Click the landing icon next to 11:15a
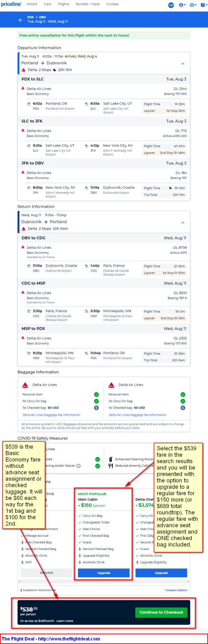The width and height of the screenshot is (208, 644). [x=87, y=187]
